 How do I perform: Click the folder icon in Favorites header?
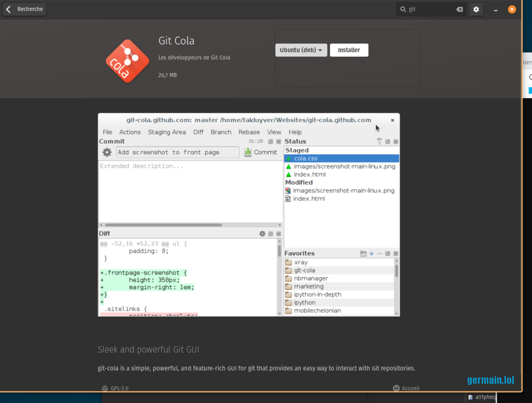[363, 254]
